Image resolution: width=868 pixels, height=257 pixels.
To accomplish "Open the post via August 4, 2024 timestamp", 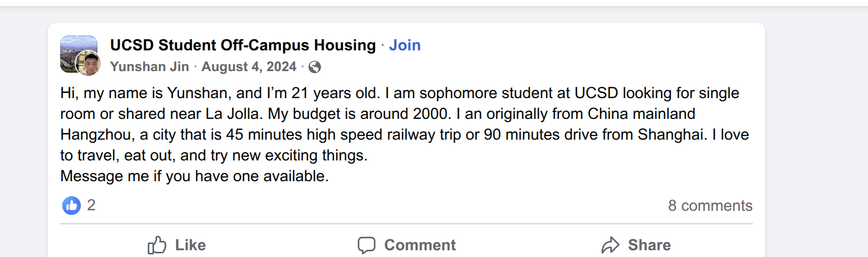I will [x=249, y=67].
